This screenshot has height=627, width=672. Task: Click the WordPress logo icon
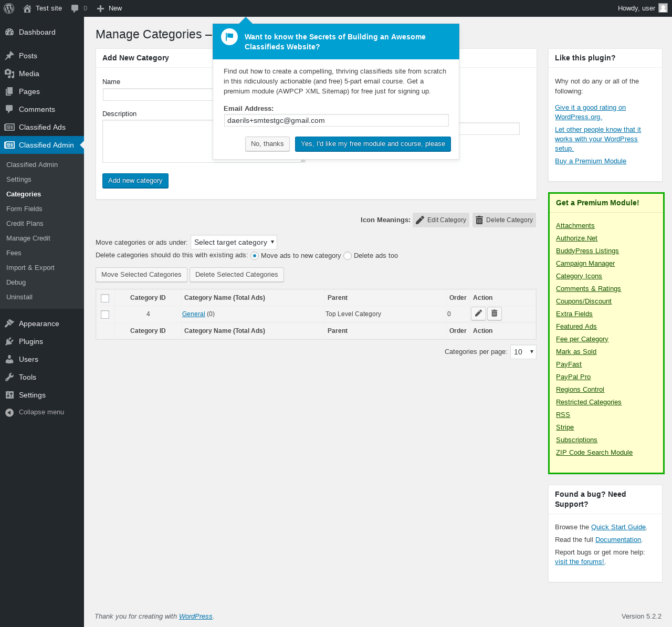tap(9, 8)
